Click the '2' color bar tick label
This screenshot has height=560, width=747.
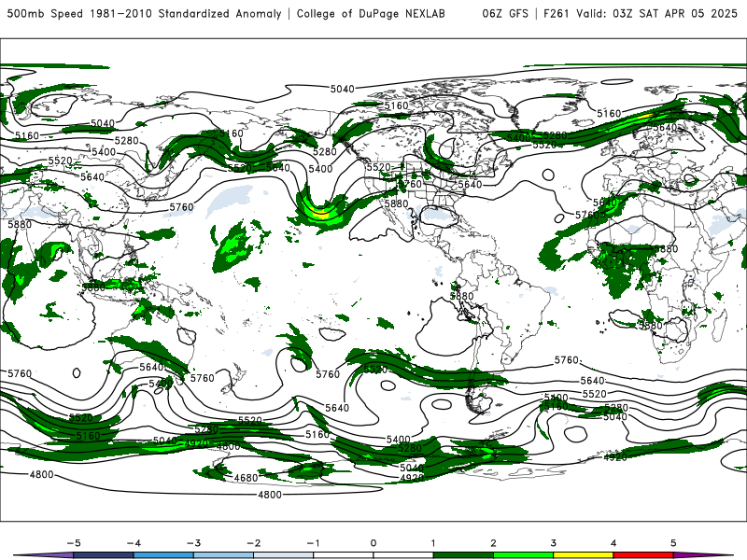493,543
